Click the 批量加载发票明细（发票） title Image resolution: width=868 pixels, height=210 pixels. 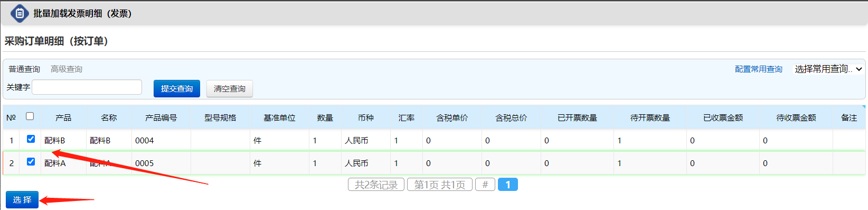(x=82, y=14)
